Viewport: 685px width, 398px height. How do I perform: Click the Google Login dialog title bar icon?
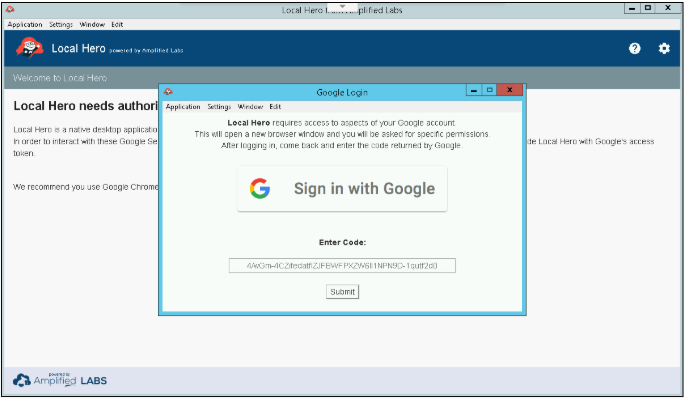168,91
